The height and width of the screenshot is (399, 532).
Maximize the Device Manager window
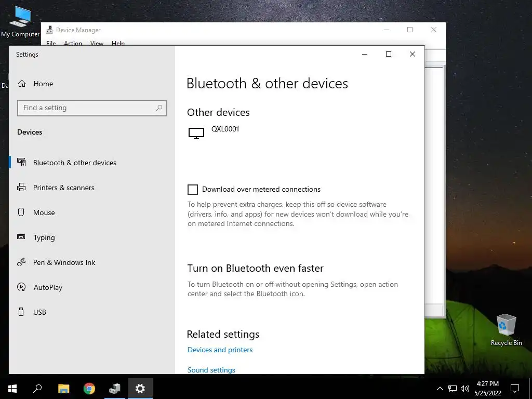[x=410, y=30]
